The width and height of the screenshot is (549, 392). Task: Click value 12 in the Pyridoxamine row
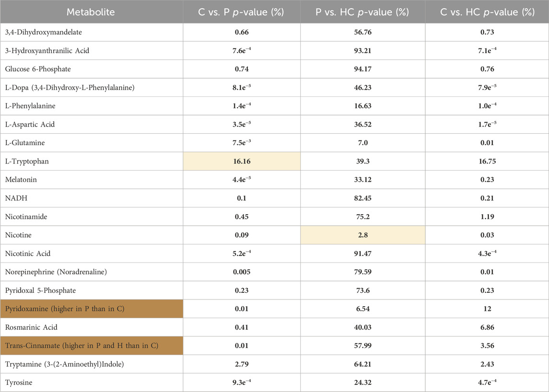[487, 309]
